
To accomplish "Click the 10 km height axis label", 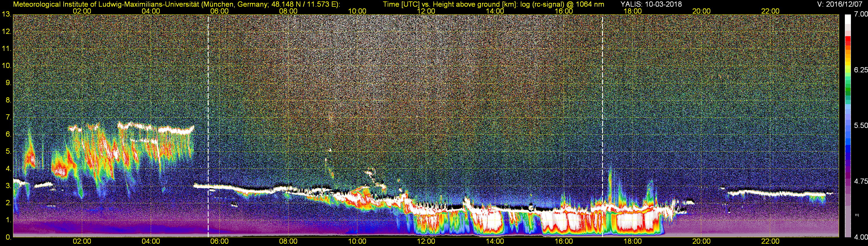I will click(x=6, y=66).
